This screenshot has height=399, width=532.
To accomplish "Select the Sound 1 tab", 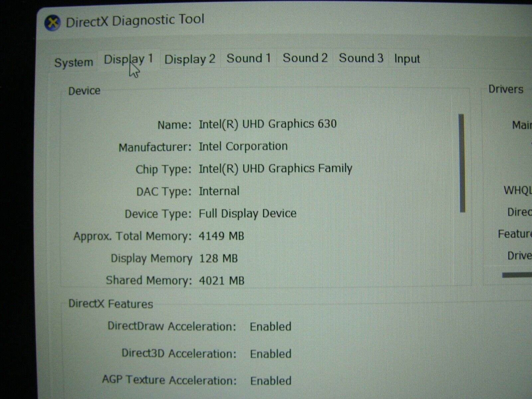I will [248, 59].
